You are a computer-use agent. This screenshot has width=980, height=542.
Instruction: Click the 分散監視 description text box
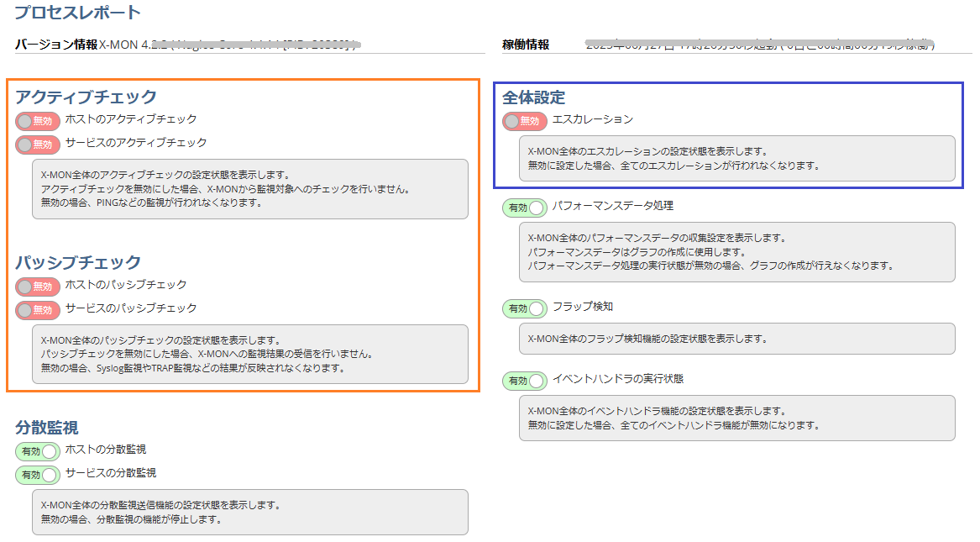tap(249, 512)
